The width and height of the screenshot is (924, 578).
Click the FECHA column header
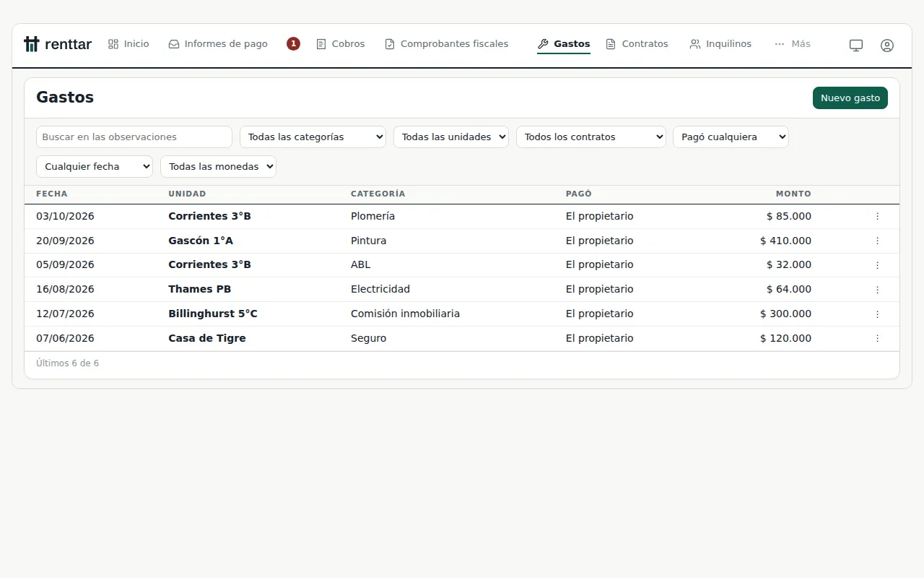[x=52, y=194]
